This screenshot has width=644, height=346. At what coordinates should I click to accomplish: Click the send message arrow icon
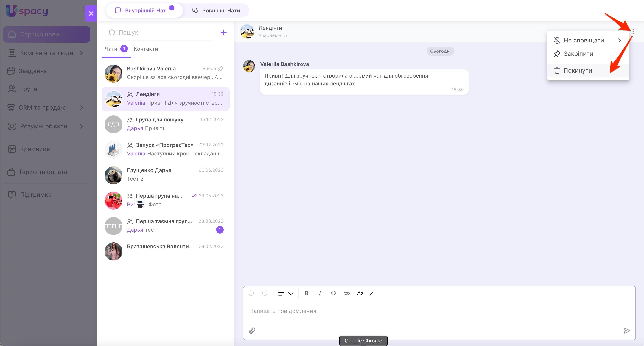pyautogui.click(x=626, y=330)
